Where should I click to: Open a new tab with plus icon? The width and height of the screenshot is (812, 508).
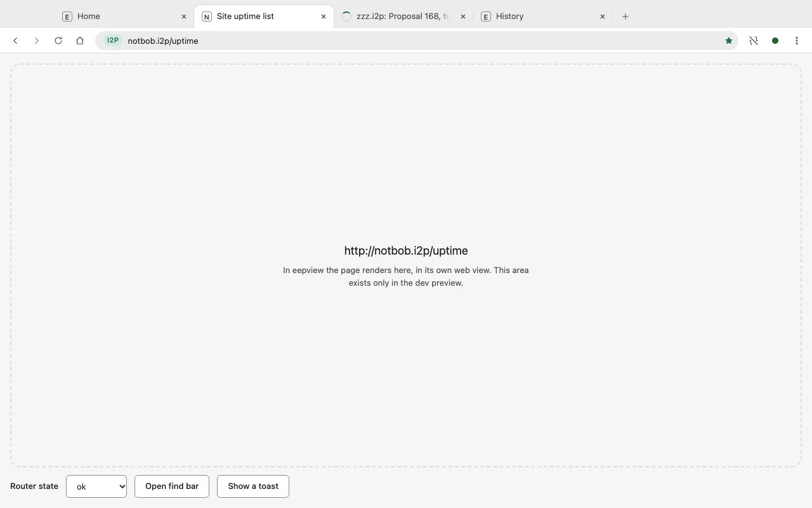point(625,17)
